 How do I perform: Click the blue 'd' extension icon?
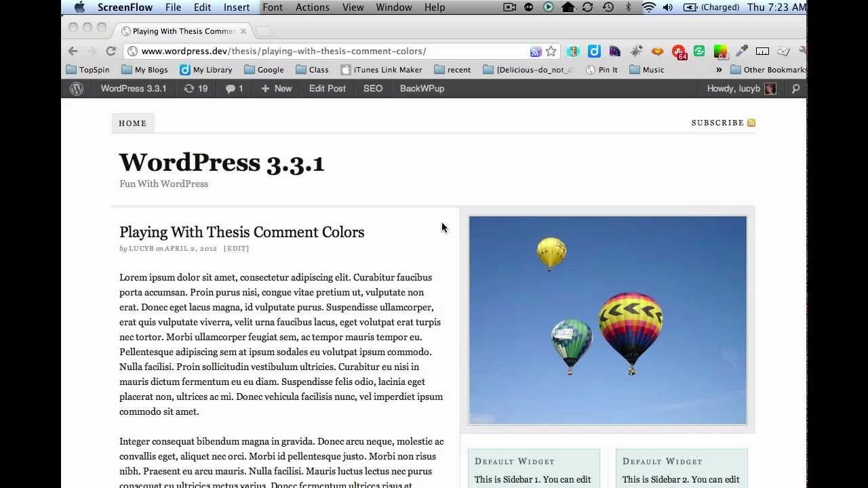[594, 51]
